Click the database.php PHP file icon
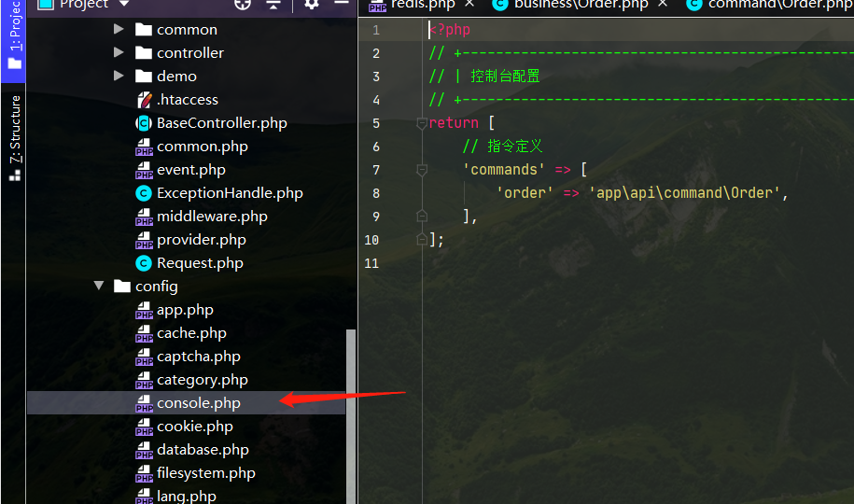This screenshot has height=504, width=854. pyautogui.click(x=144, y=450)
